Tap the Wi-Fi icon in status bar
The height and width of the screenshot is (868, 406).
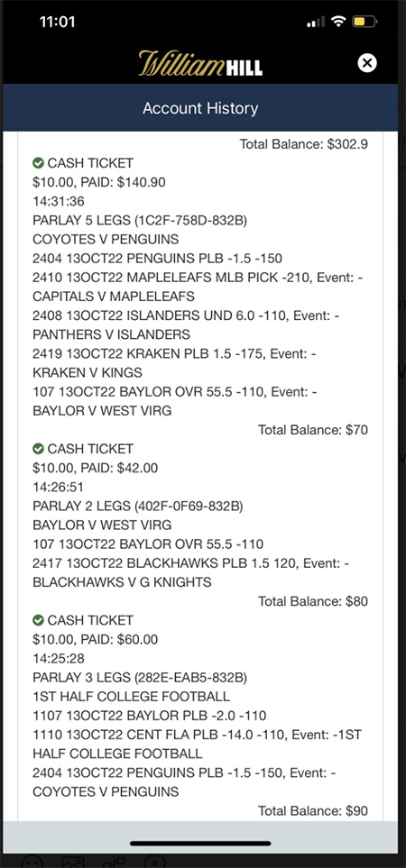pyautogui.click(x=337, y=22)
